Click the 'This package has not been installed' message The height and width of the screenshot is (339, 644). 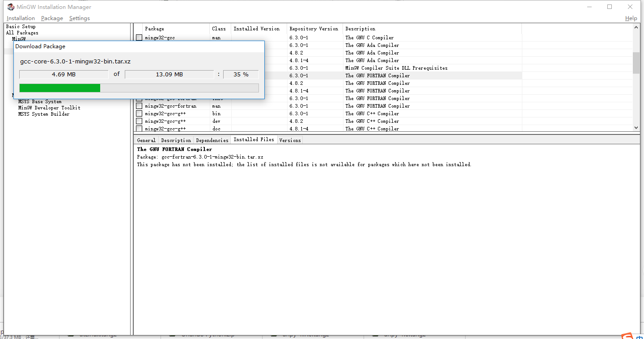(x=304, y=165)
